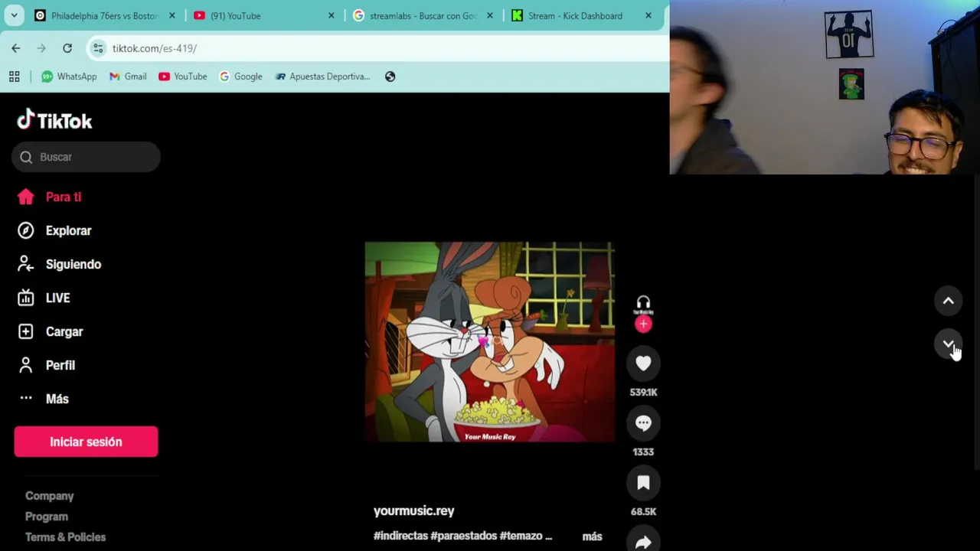Open the Gmail bookmark
The height and width of the screenshot is (551, 980).
128,77
